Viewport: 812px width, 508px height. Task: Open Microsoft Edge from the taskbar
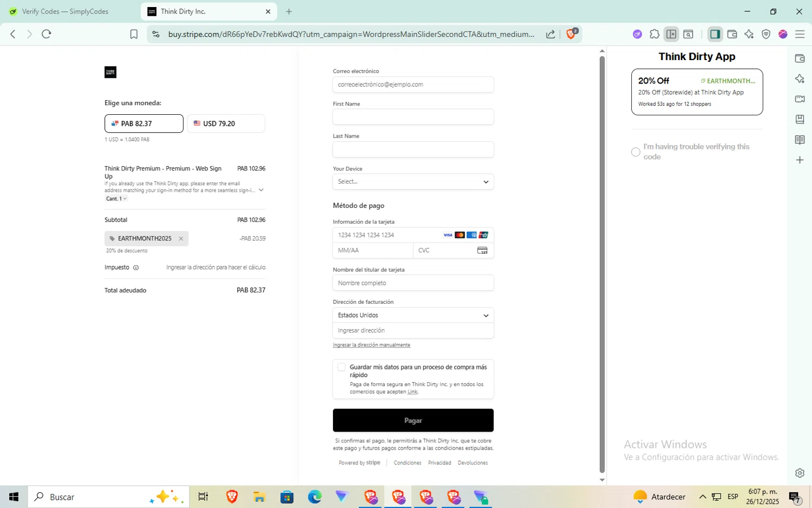pyautogui.click(x=315, y=497)
